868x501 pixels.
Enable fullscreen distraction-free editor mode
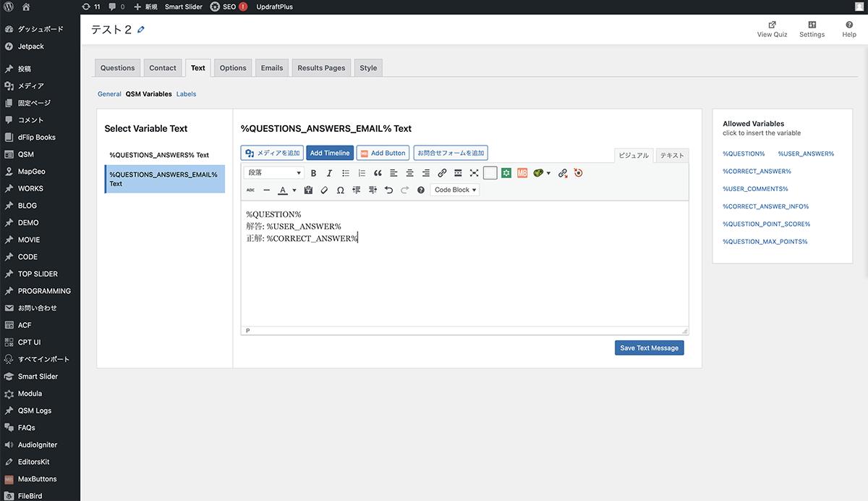pyautogui.click(x=474, y=173)
